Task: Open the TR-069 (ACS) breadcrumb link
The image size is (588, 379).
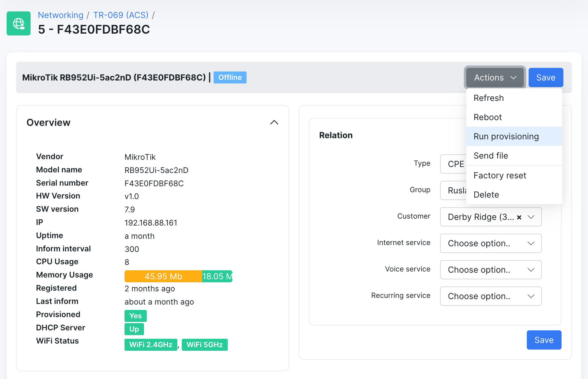Action: coord(121,15)
